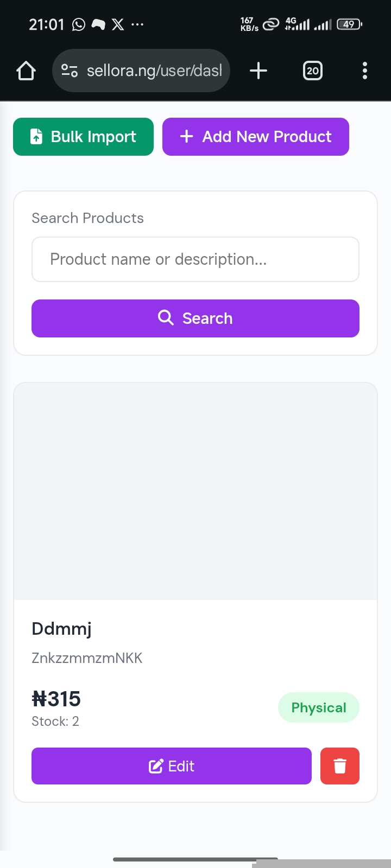Tap the pencil icon on Edit button
Screen dimensions: 391x868
coord(156,766)
